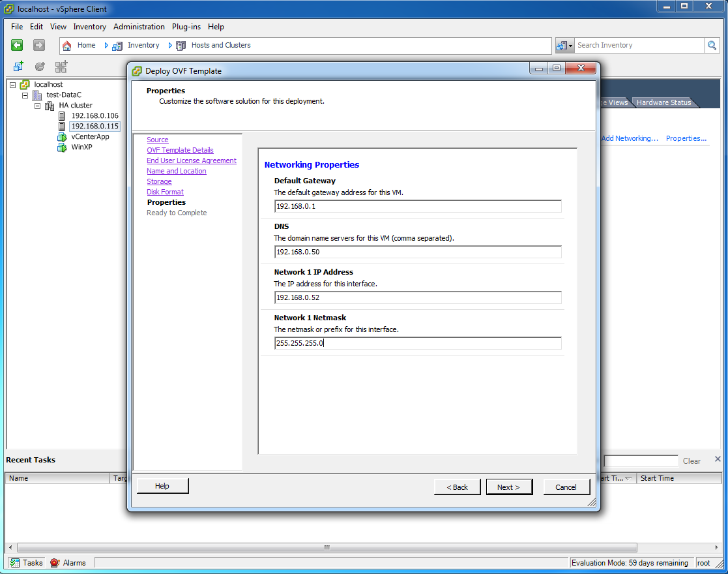Open End User License Agreement step
Viewport: 728px width, 574px height.
tap(191, 160)
